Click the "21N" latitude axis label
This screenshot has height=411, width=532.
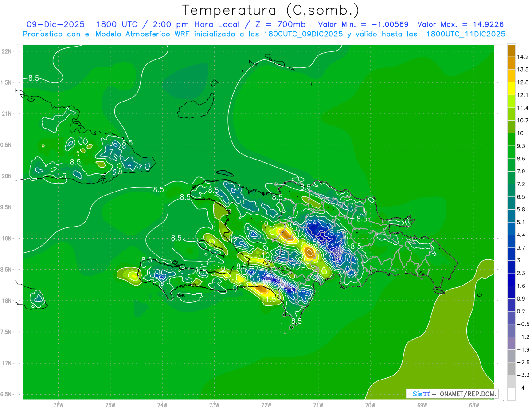(x=7, y=114)
